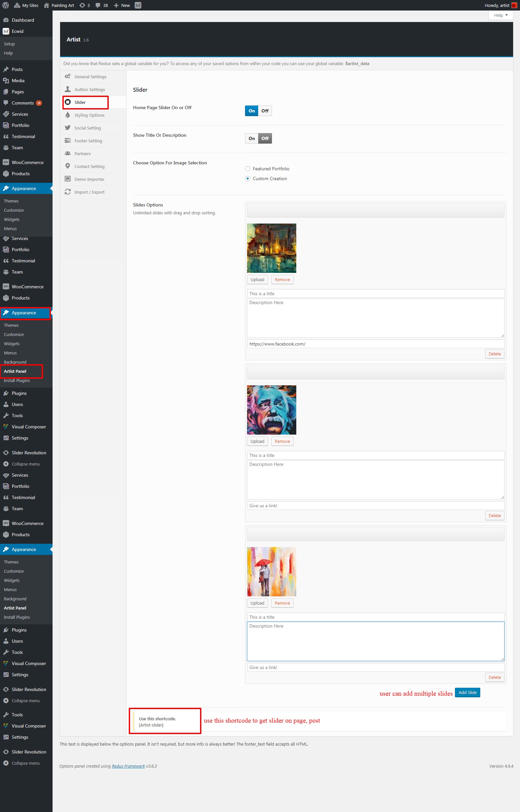Click the person icon for Author Settings
520x812 pixels.
tap(68, 89)
